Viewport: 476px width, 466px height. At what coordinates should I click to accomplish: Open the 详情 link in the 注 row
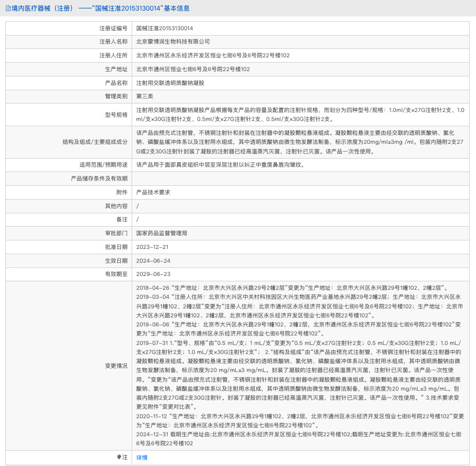click(142, 457)
